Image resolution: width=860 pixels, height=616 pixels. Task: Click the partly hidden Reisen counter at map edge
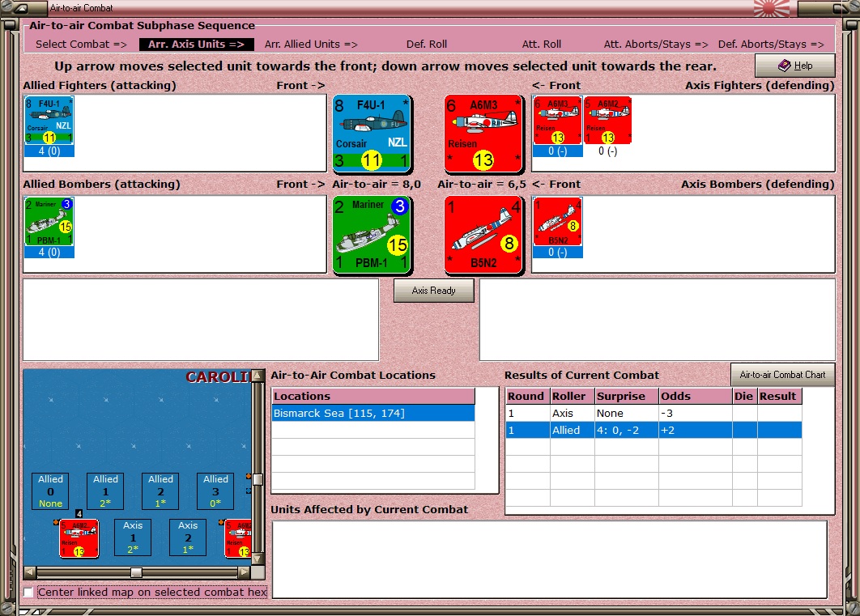click(238, 538)
